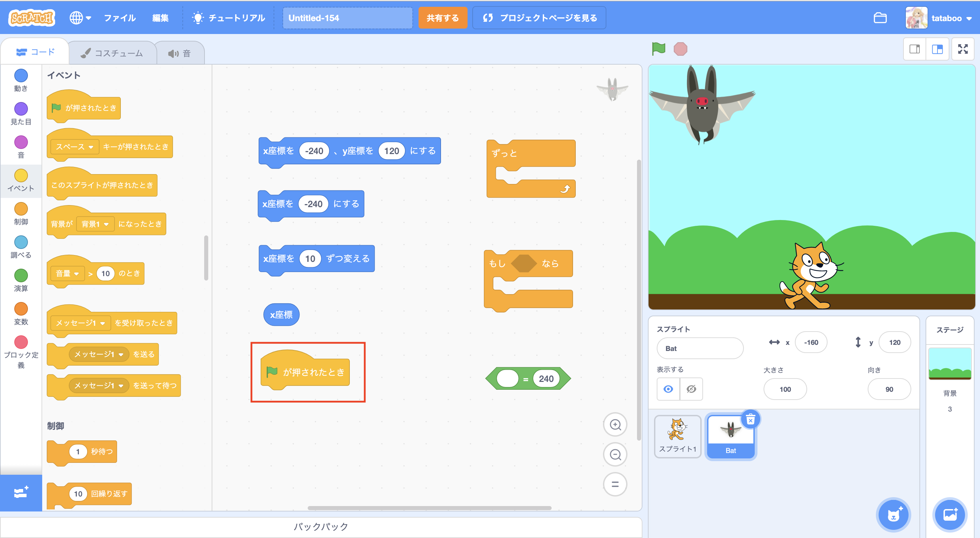Zoom out the code workspace
The width and height of the screenshot is (980, 538).
(x=615, y=454)
